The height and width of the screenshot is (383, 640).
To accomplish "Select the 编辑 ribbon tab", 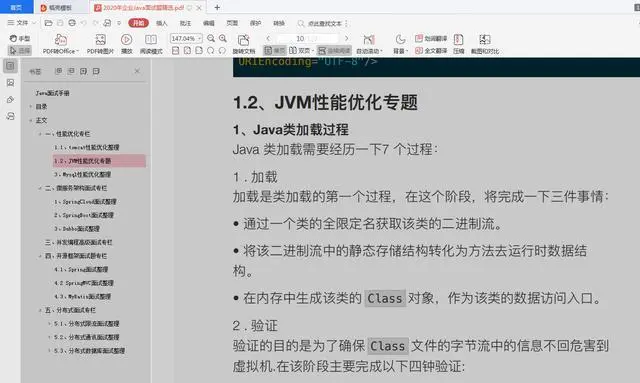I will tap(209, 23).
